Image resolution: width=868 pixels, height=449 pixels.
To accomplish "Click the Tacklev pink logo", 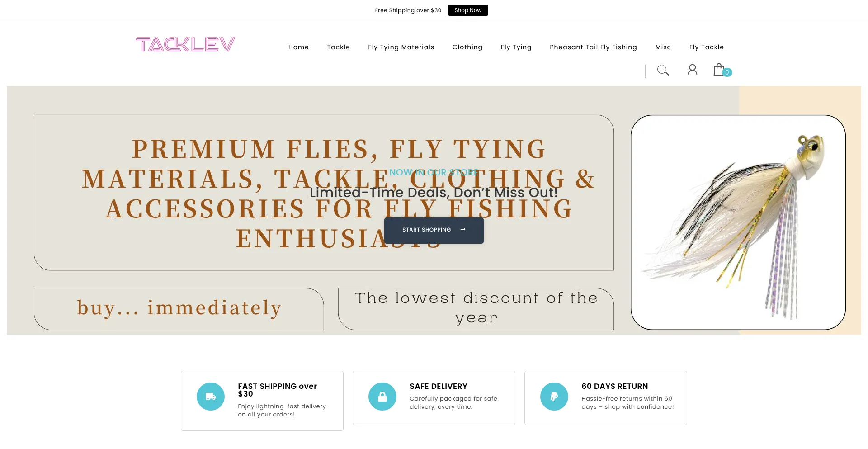I will tap(185, 44).
